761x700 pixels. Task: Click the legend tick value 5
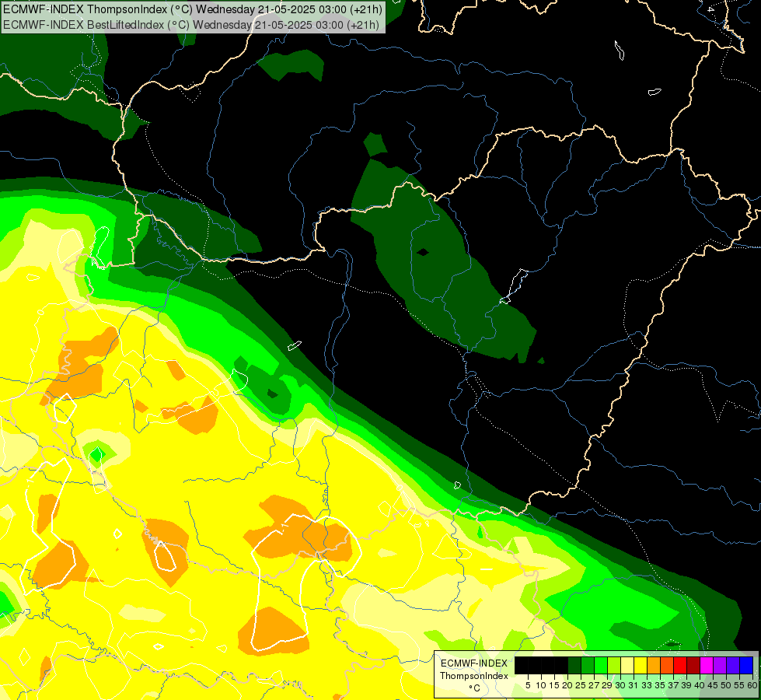tap(528, 685)
